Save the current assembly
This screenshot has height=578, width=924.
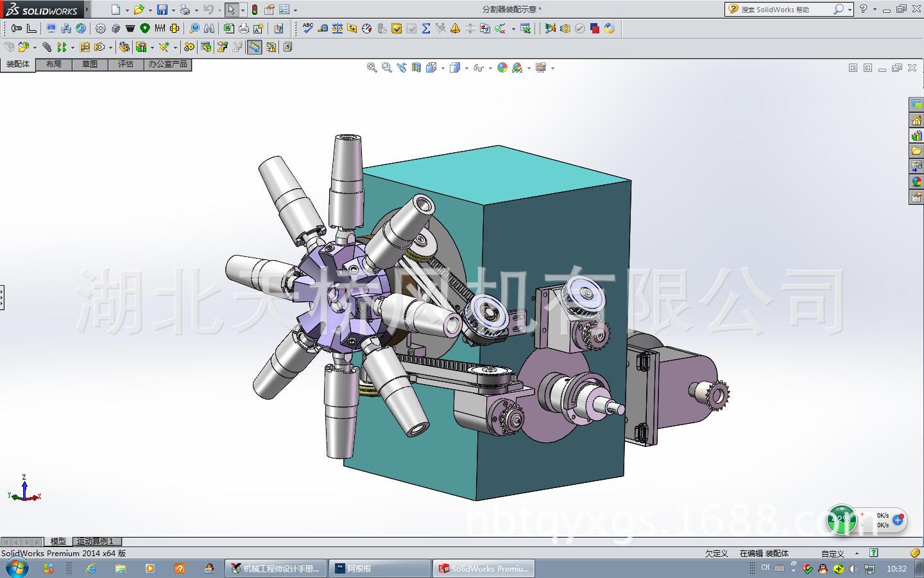click(162, 10)
